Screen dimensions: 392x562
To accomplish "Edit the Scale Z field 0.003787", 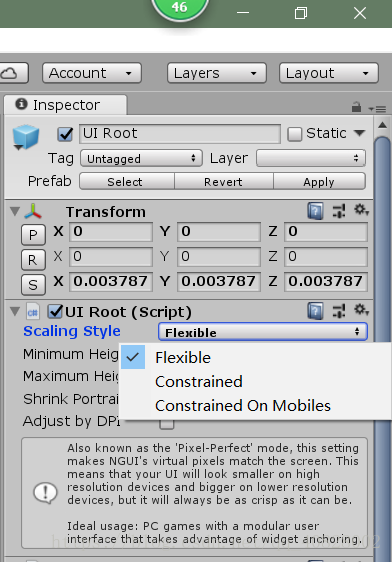I will [x=326, y=282].
